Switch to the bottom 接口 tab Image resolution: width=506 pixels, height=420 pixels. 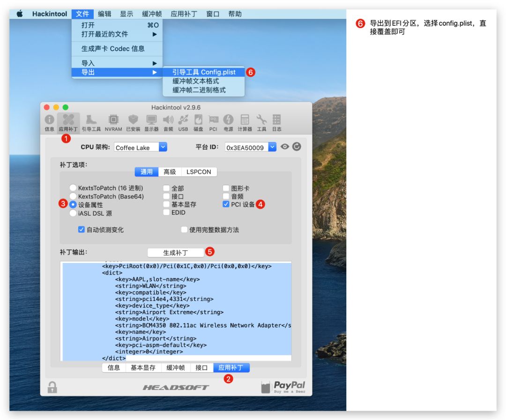pos(201,367)
